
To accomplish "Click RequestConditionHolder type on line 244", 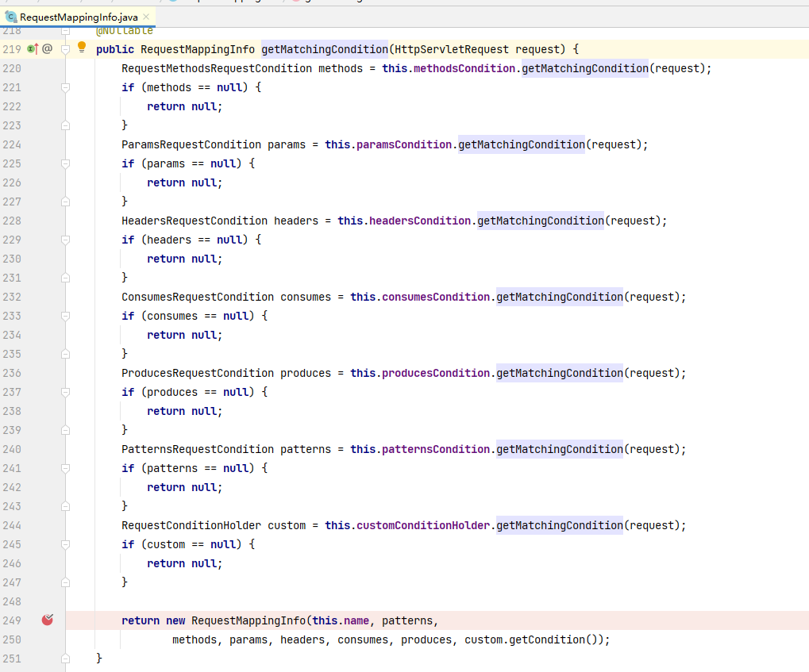I will 191,525.
